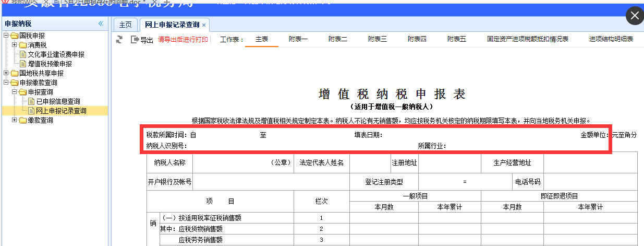Open the 附表一 worksheet tab

[298, 39]
